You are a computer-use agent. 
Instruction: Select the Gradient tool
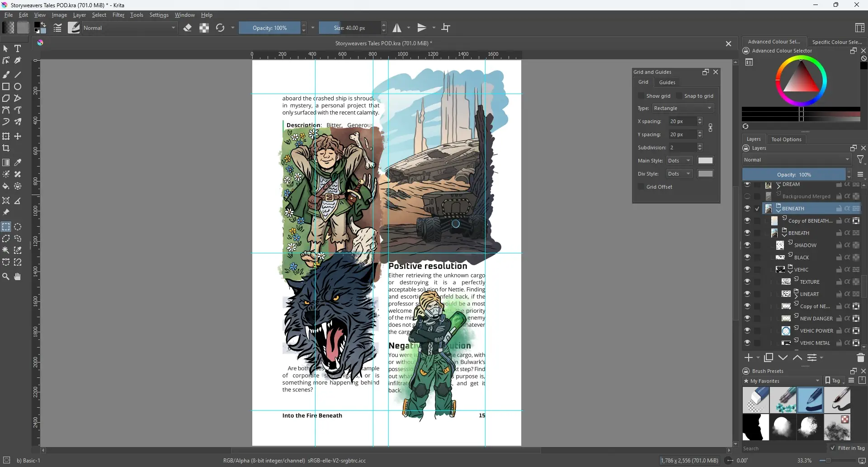tap(6, 162)
